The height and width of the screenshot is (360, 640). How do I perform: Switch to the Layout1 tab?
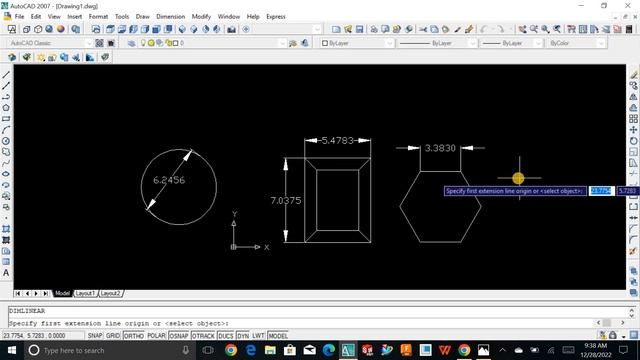point(85,293)
